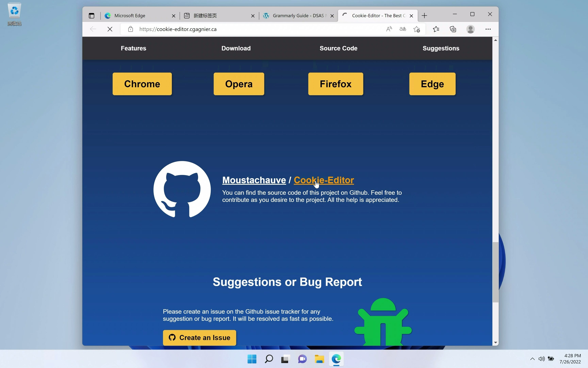The image size is (588, 368).
Task: View site information lock icon
Action: click(x=130, y=29)
